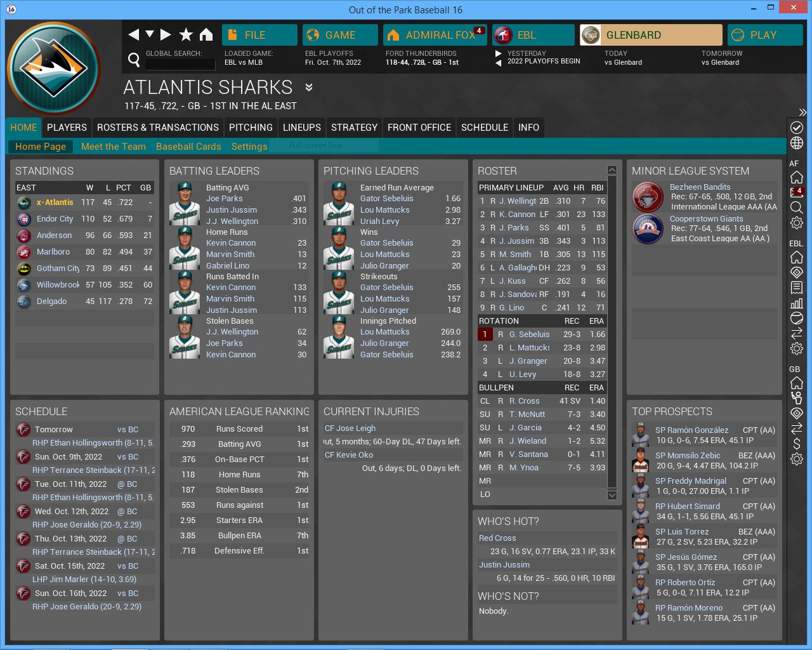
Task: Expand the right sidebar with double chevron
Action: click(x=802, y=112)
